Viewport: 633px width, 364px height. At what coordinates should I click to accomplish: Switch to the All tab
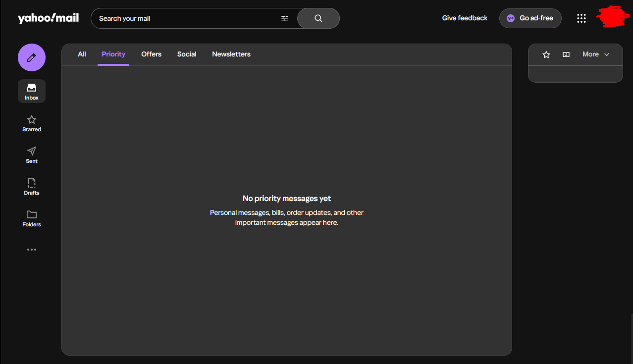(82, 54)
